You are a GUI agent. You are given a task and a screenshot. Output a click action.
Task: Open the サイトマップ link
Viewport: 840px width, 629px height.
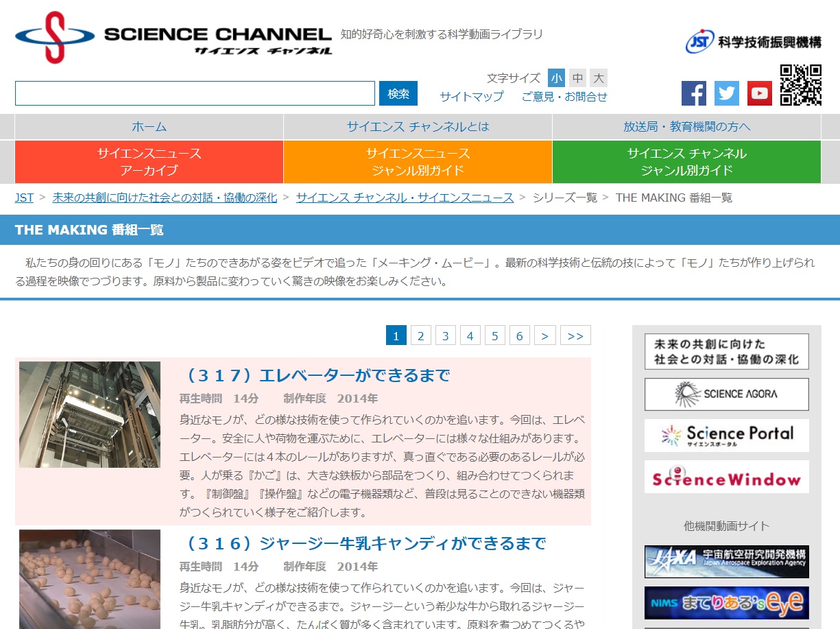click(472, 97)
